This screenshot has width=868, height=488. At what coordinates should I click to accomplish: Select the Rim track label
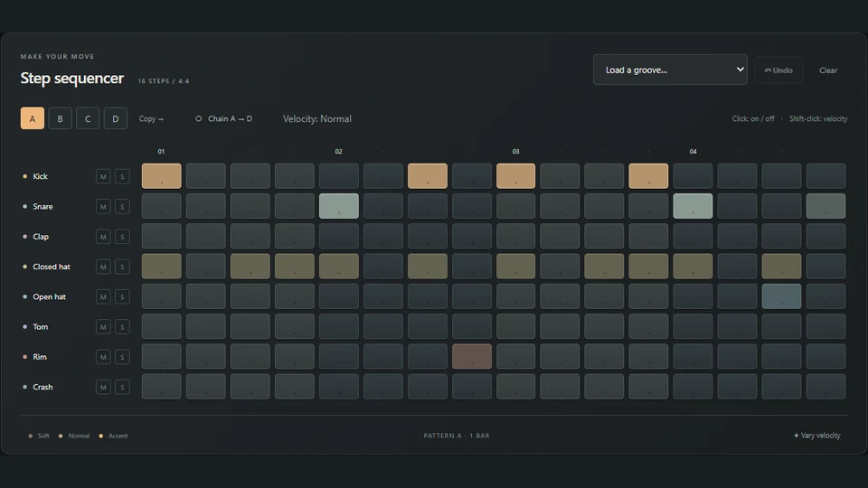[39, 357]
